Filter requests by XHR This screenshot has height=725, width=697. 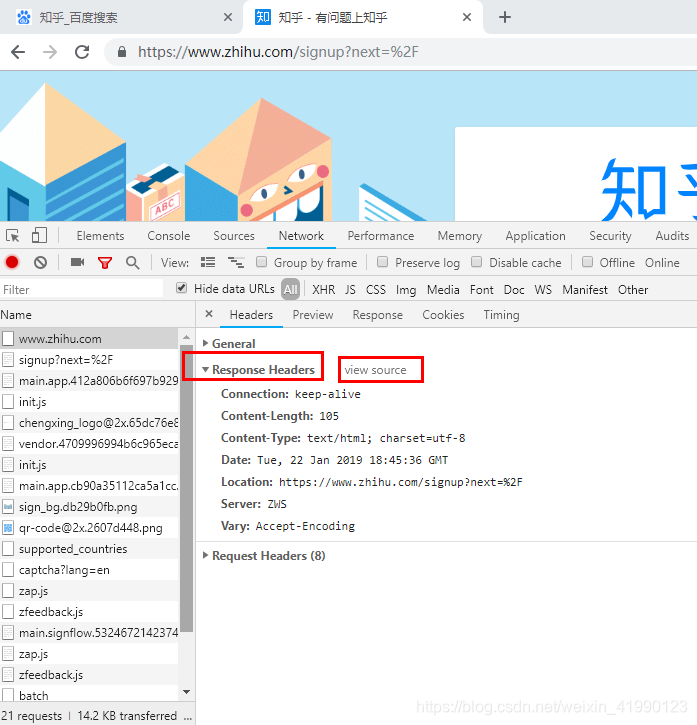[323, 289]
